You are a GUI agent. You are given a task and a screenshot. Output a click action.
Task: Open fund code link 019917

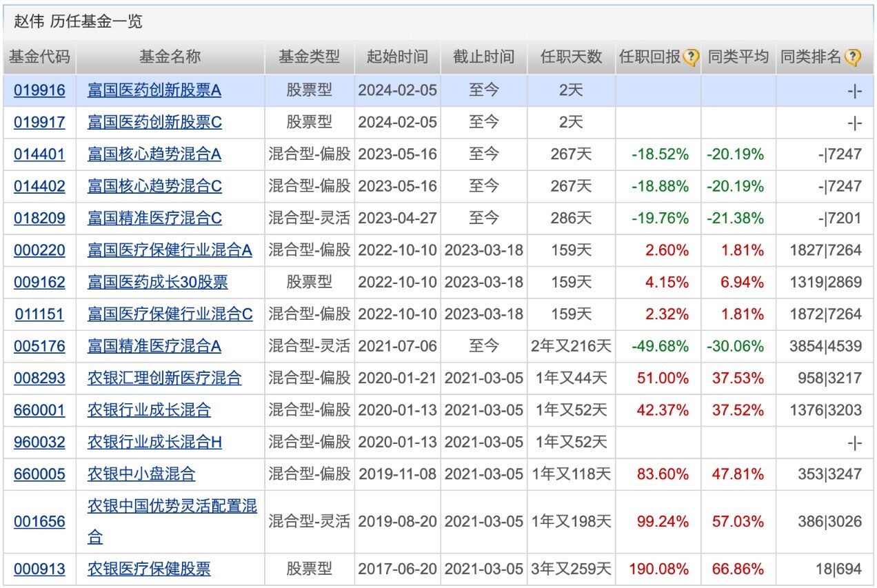pyautogui.click(x=39, y=122)
